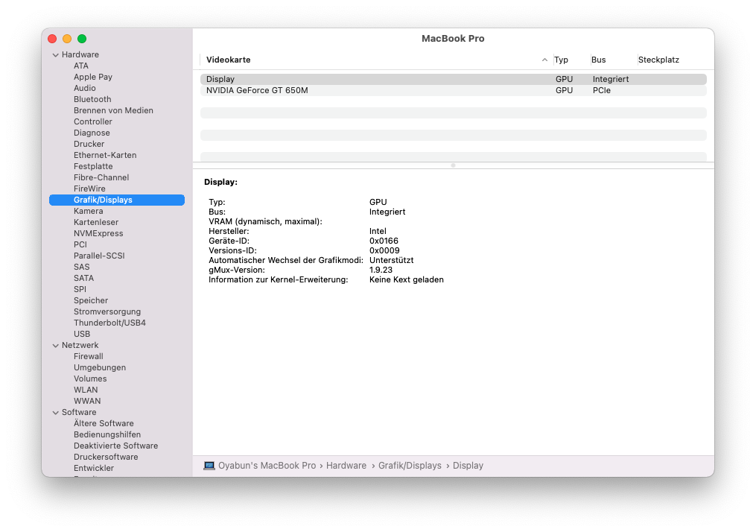Image resolution: width=756 pixels, height=532 pixels.
Task: Sort by the Bus column header
Action: 598,60
